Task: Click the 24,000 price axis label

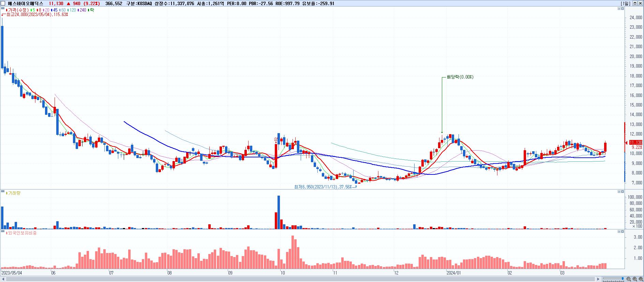Action: pos(636,18)
